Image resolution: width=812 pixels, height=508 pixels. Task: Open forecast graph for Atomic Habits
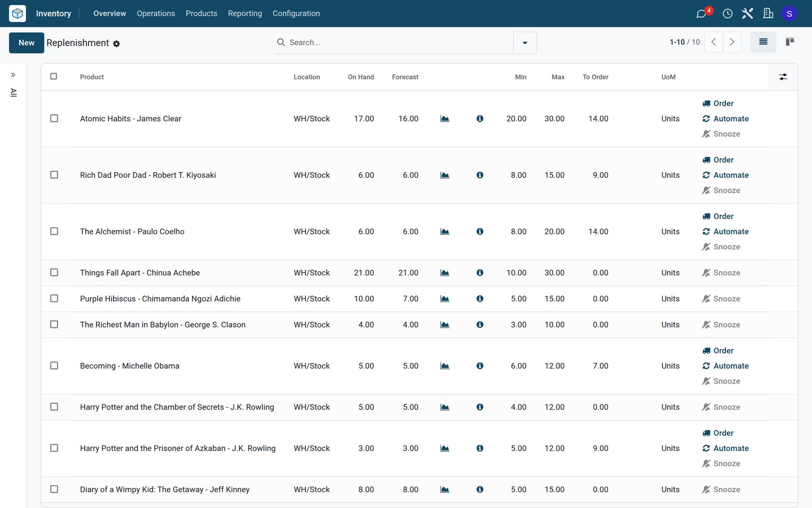point(445,119)
